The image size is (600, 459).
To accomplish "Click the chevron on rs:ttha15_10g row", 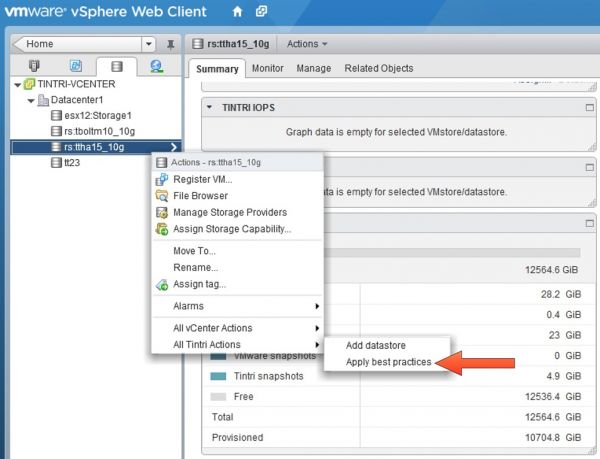I will coord(173,147).
